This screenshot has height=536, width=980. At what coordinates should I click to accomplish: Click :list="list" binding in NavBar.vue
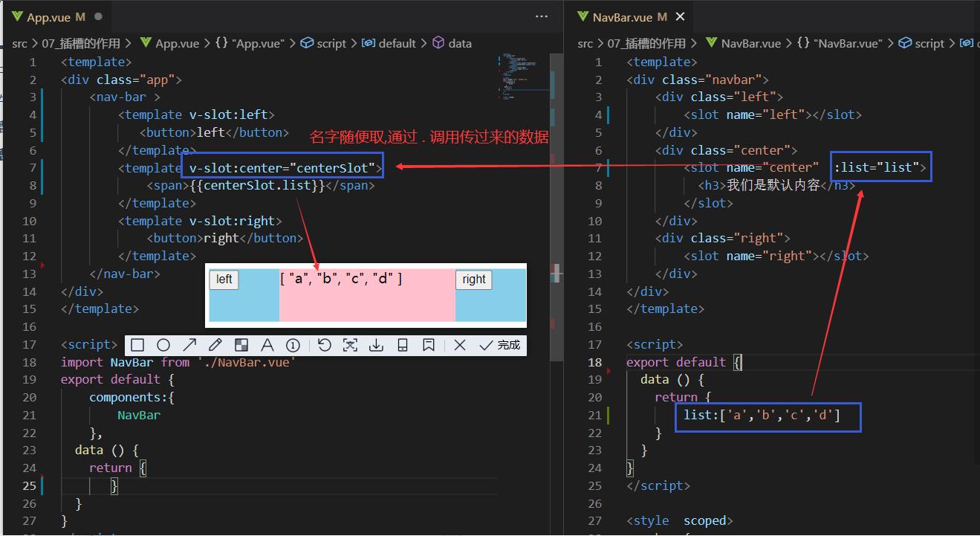coord(880,168)
